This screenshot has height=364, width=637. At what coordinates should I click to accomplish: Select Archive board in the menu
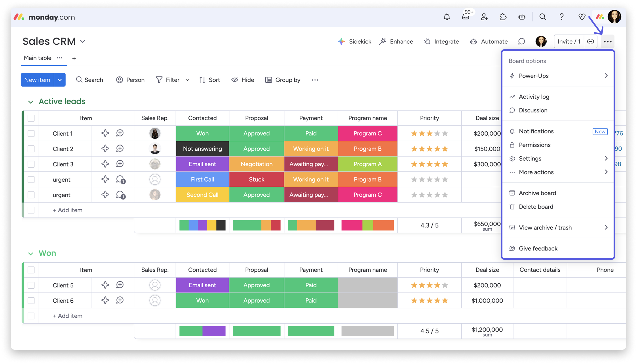[537, 193]
